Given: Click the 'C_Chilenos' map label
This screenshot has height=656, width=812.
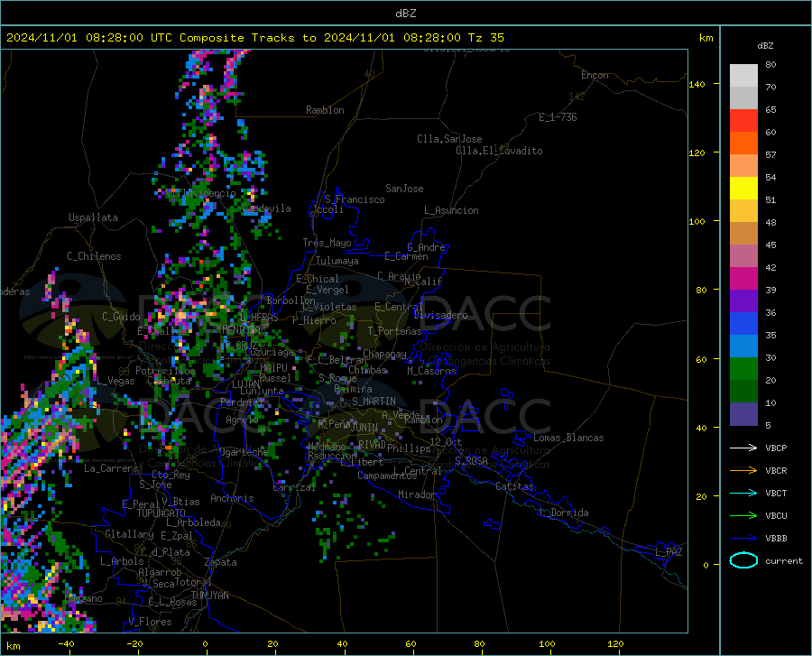Looking at the screenshot, I should [94, 256].
